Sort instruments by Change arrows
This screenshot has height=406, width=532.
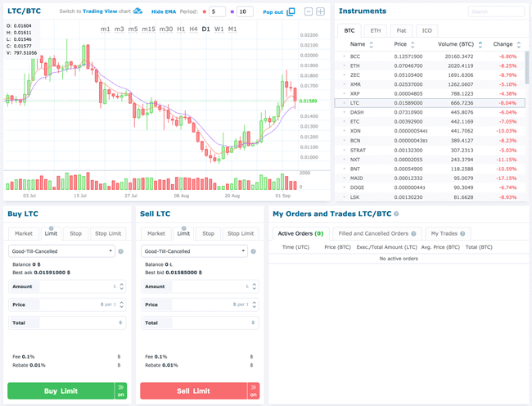point(518,44)
